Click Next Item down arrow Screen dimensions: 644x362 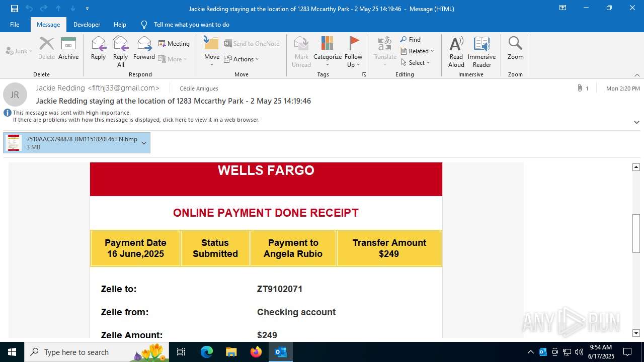point(73,9)
